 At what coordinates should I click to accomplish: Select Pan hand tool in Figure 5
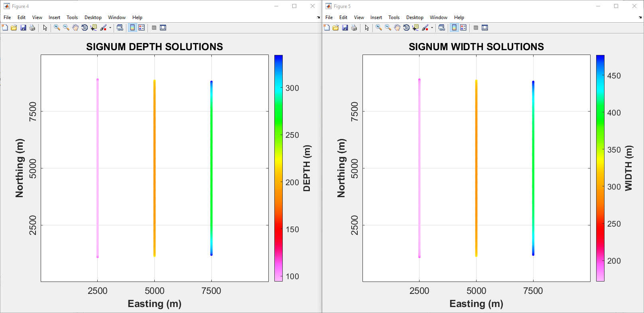397,27
